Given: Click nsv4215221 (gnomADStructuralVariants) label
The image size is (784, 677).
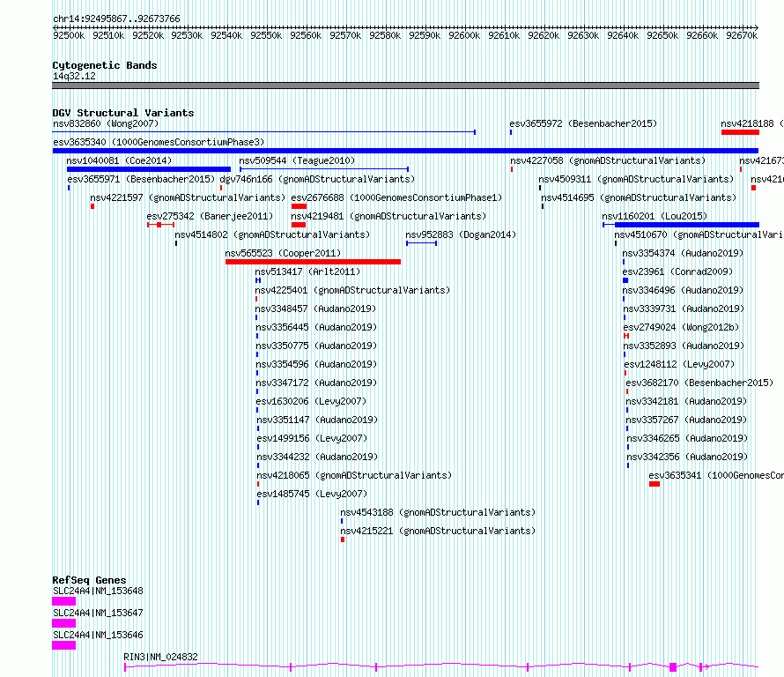Looking at the screenshot, I should pos(438,531).
